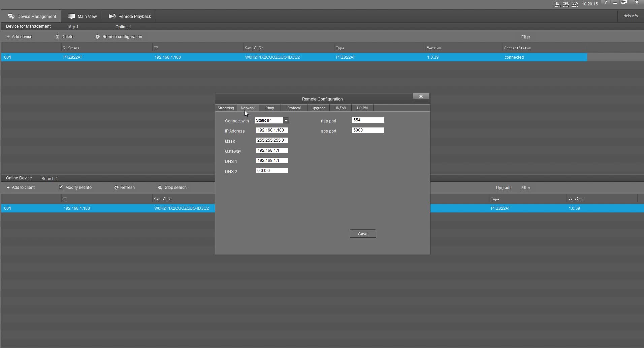Click the Online Device section label
The height and width of the screenshot is (348, 644).
pos(19,178)
